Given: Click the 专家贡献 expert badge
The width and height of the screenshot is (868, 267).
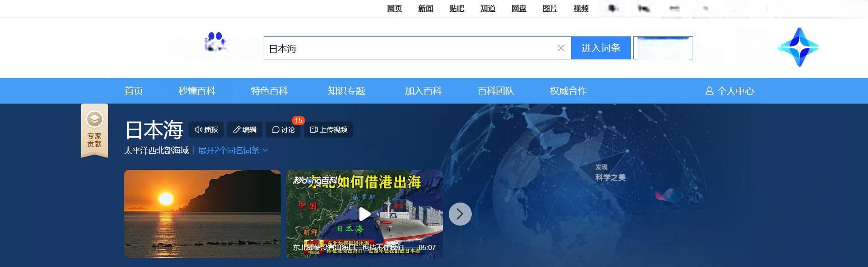Looking at the screenshot, I should pos(94,131).
